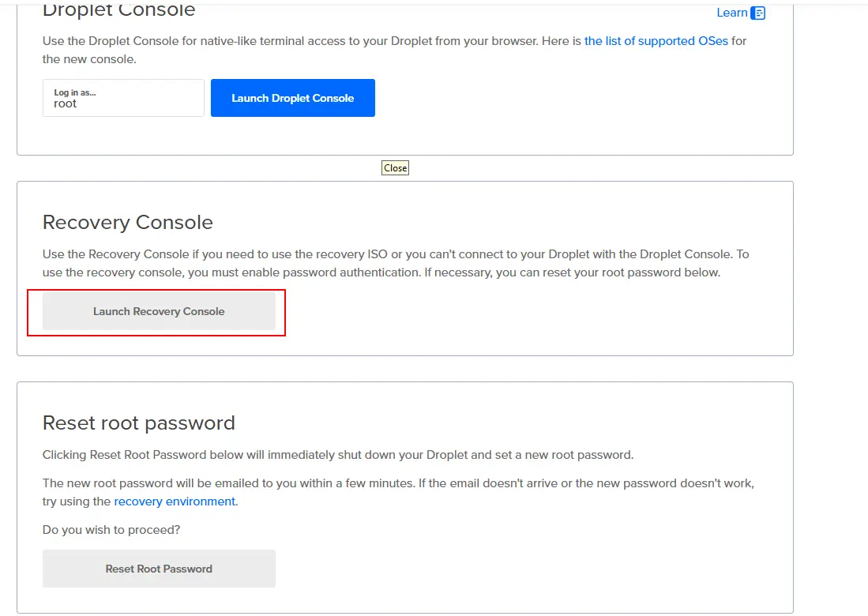Click the "Clicking Reset Root Password below" sentence

tap(337, 455)
